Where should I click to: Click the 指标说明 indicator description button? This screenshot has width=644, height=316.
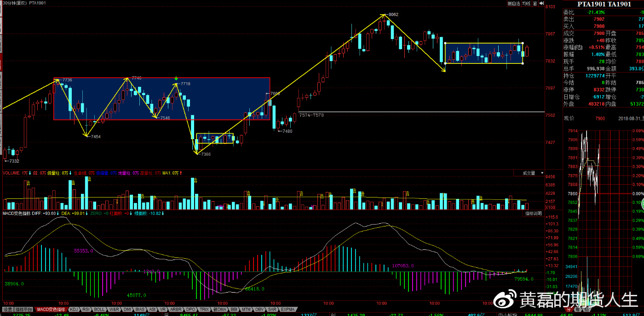[534, 214]
